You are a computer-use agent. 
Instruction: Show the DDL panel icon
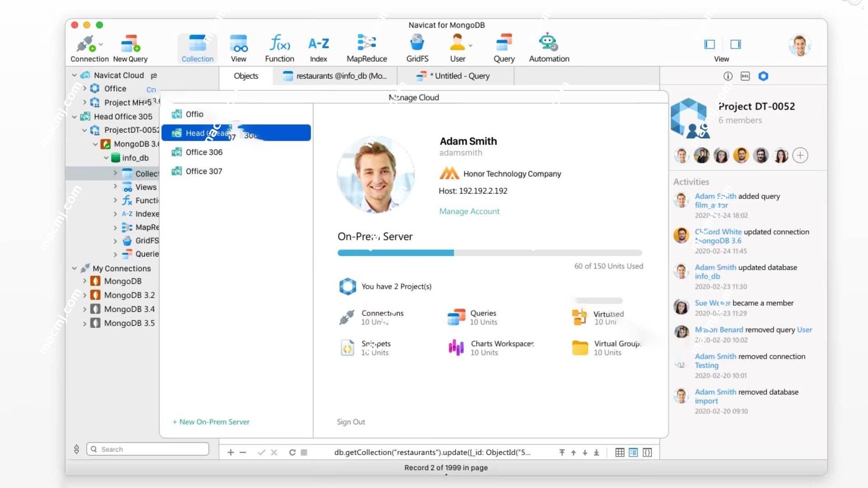745,76
